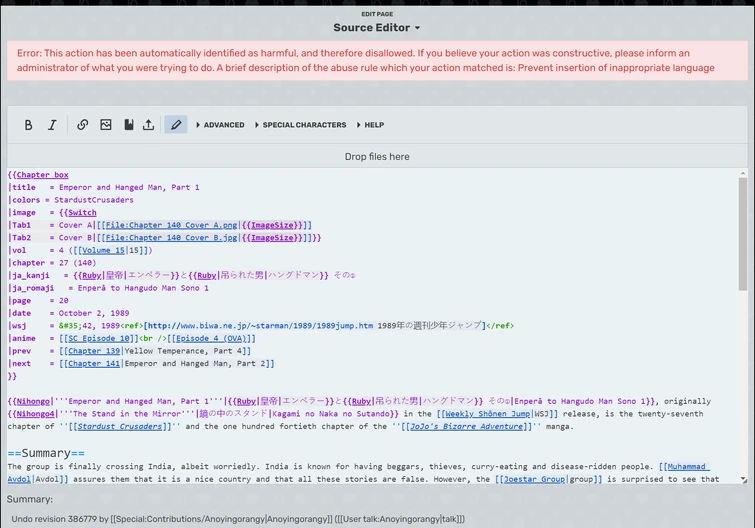Click the reference bookmark icon
This screenshot has width=755, height=528.
[x=129, y=125]
